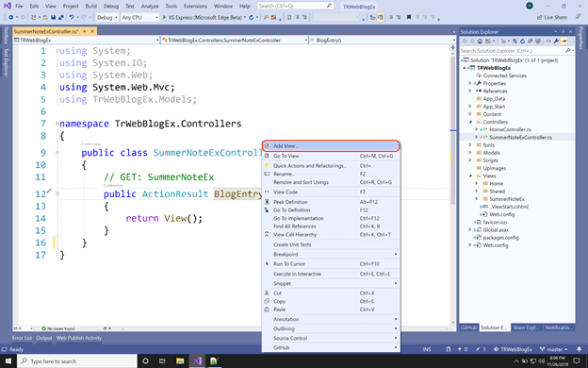Click TRWebBlogEx repository in status bar
Viewport: 588px width, 368px height.
(513, 349)
